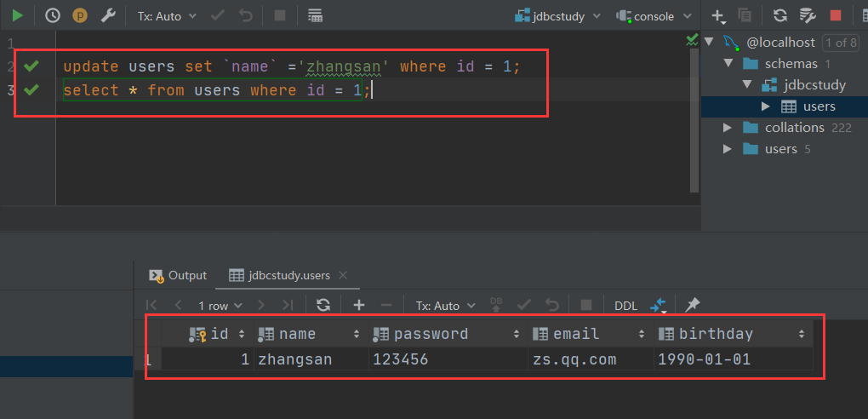The width and height of the screenshot is (868, 419).
Task: Click the editor vertical scrollbar
Action: click(694, 119)
